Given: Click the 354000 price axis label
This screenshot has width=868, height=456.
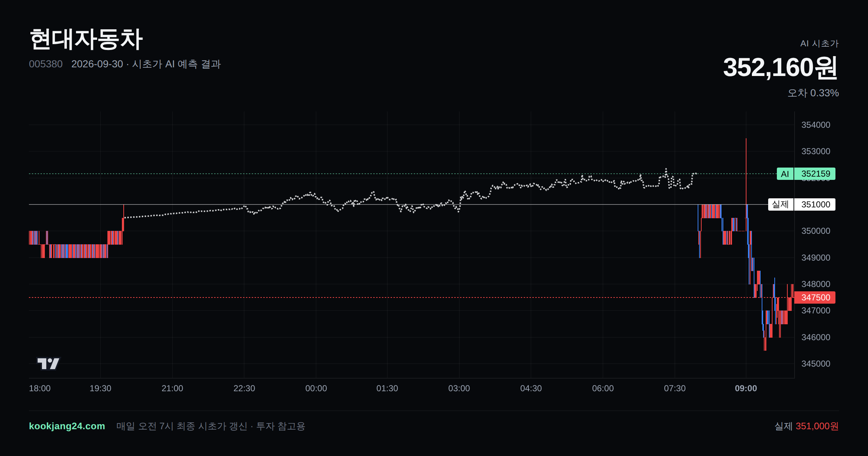Looking at the screenshot, I should click(x=816, y=125).
